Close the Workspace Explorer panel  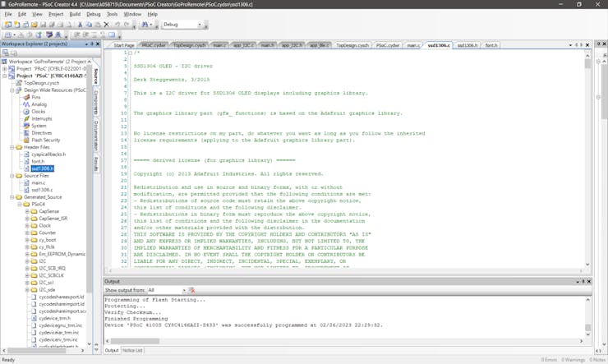pos(98,44)
